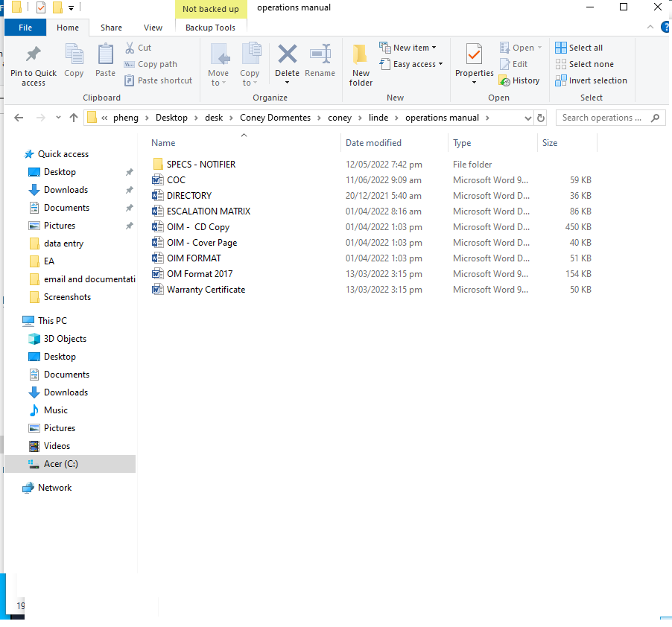The height and width of the screenshot is (627, 672).
Task: Click inside the search operations box
Action: tap(603, 118)
